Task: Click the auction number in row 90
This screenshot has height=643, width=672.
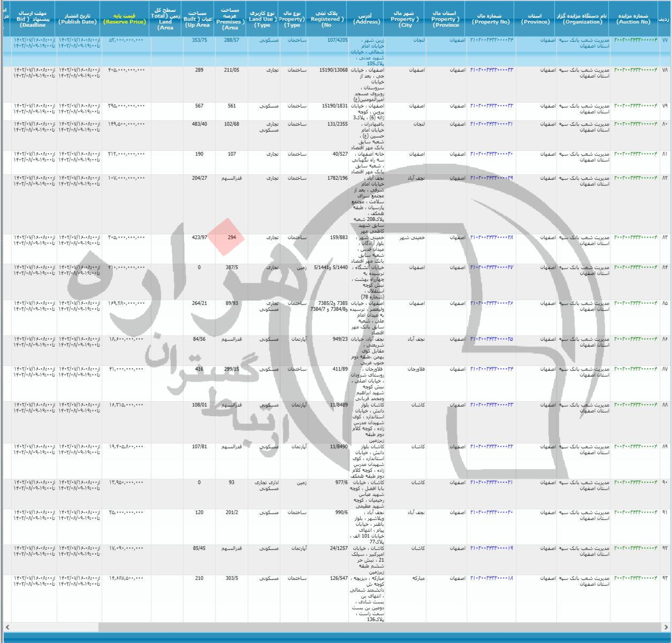Action: point(636,483)
